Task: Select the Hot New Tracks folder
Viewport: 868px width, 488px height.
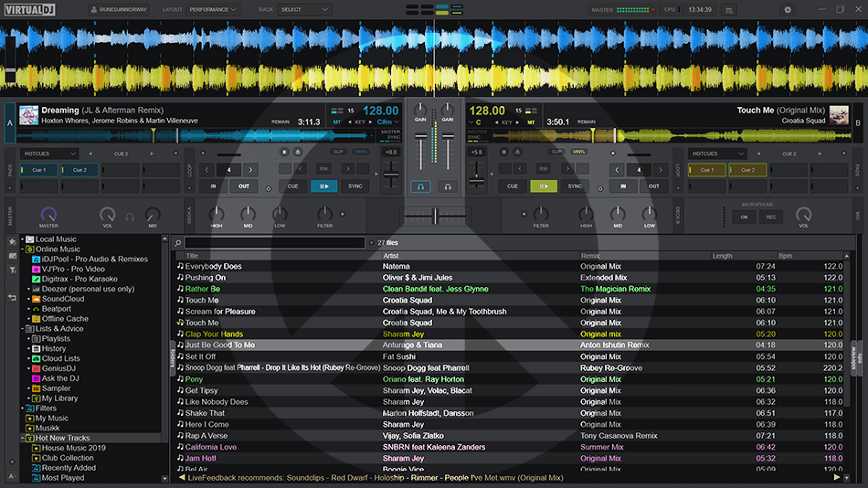Action: (62, 439)
